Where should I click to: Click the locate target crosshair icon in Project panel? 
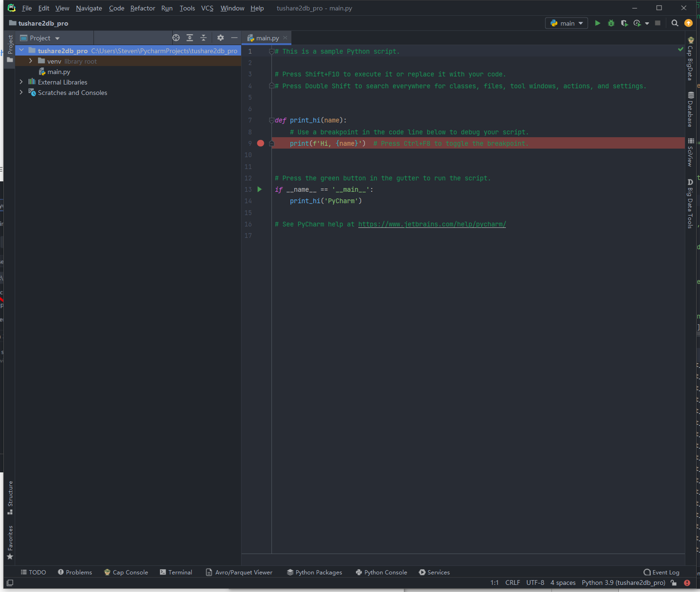pyautogui.click(x=176, y=38)
